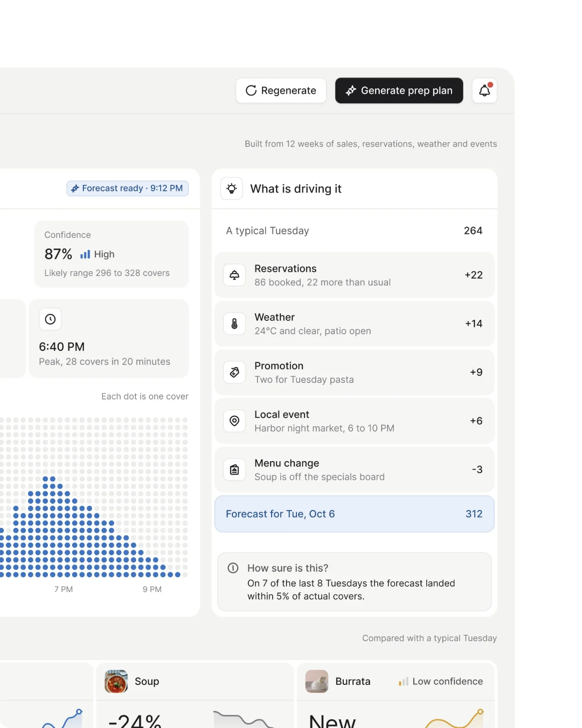Select the Forecast for Tue, Oct 6 row
This screenshot has height=728, width=582.
[x=355, y=514]
